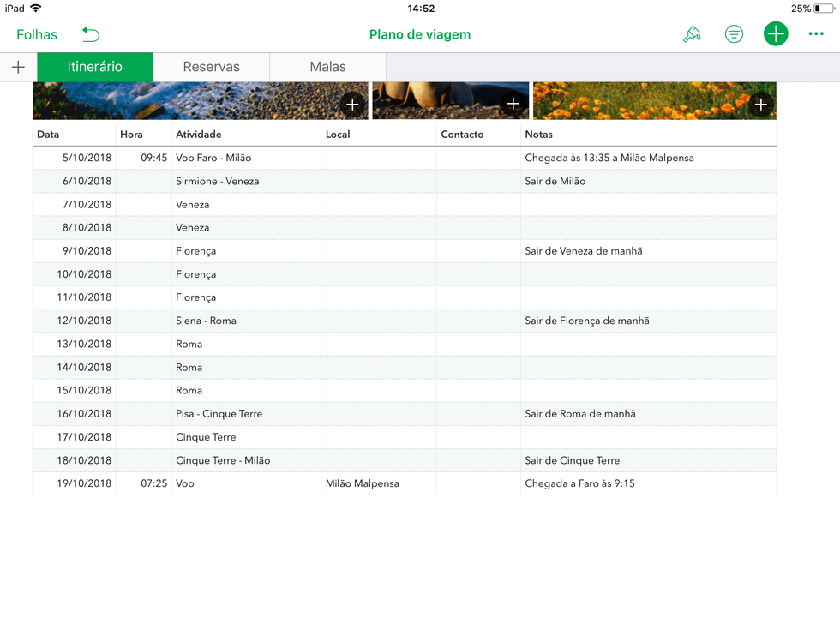This screenshot has height=630, width=840.
Task: Switch to the Itinerário tab
Action: tap(95, 67)
